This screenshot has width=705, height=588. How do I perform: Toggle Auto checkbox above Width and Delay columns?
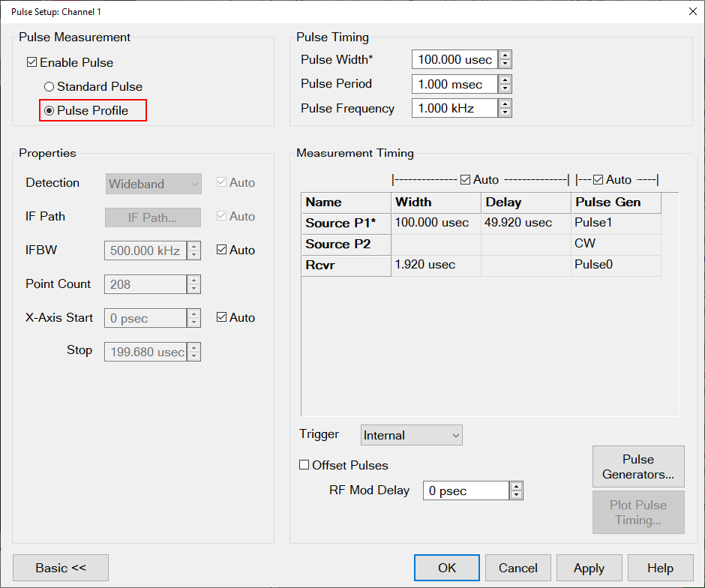[466, 180]
